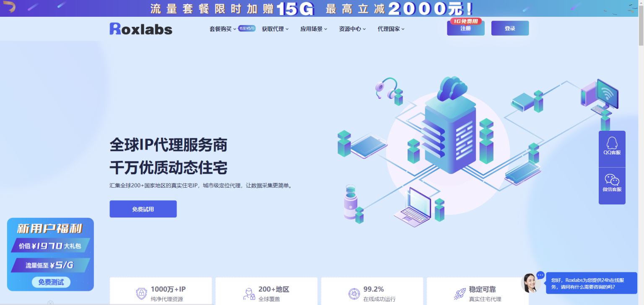Select the 资源中心 menu item
The image size is (644, 305).
tap(350, 29)
